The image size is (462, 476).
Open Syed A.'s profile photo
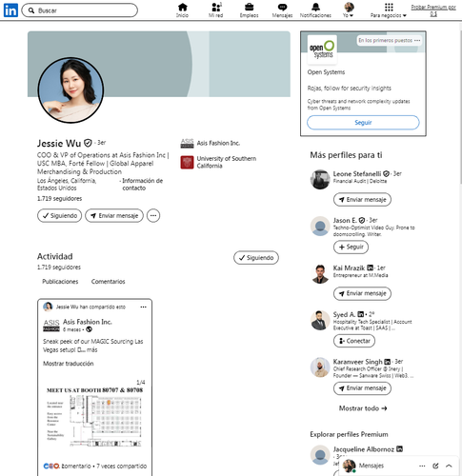click(x=320, y=320)
